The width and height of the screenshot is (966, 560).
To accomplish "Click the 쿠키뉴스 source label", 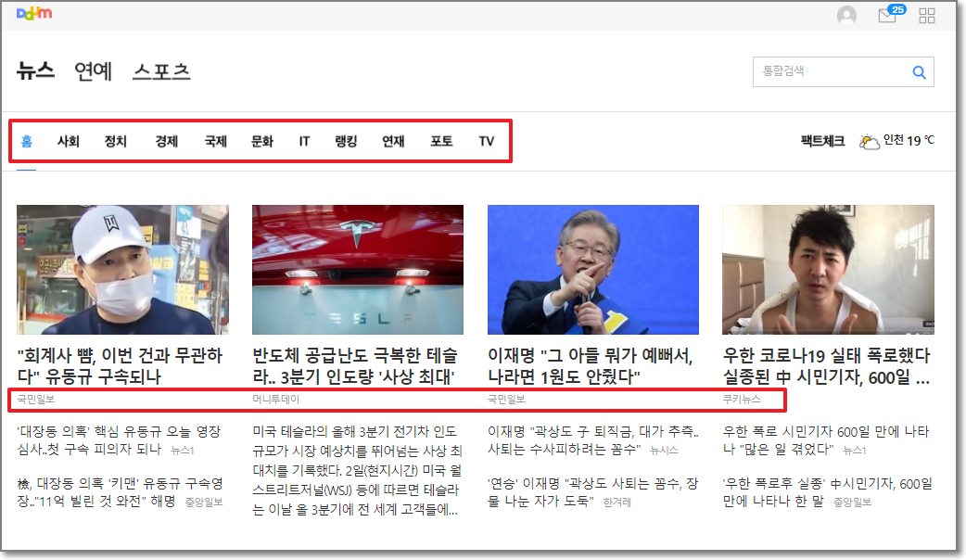I will [x=742, y=400].
